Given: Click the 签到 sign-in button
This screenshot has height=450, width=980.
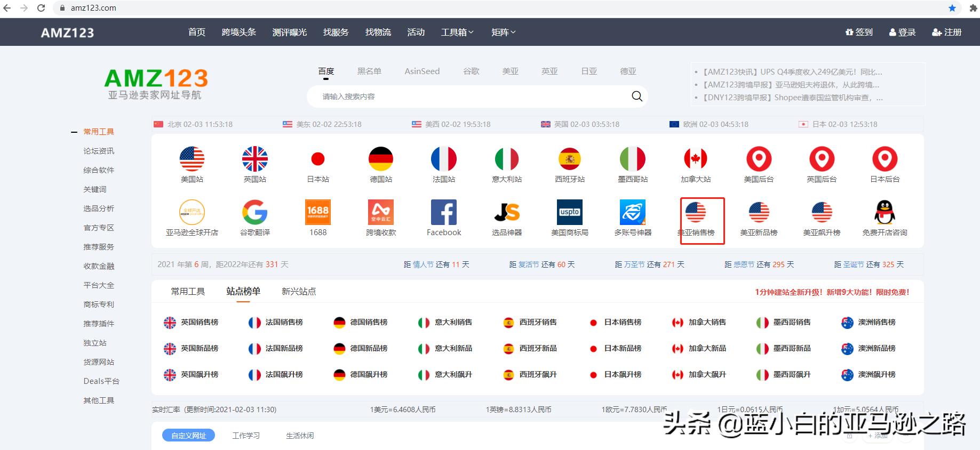Looking at the screenshot, I should pyautogui.click(x=859, y=32).
